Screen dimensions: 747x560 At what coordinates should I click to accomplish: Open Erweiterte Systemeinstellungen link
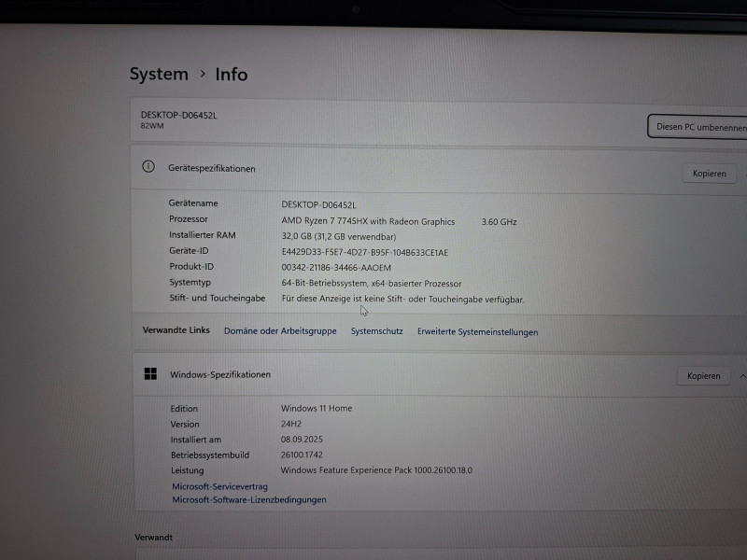tap(477, 332)
